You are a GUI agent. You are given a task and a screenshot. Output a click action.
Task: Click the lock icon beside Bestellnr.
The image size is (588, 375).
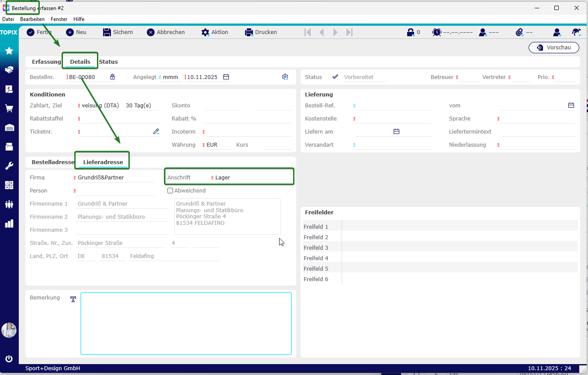coord(112,77)
